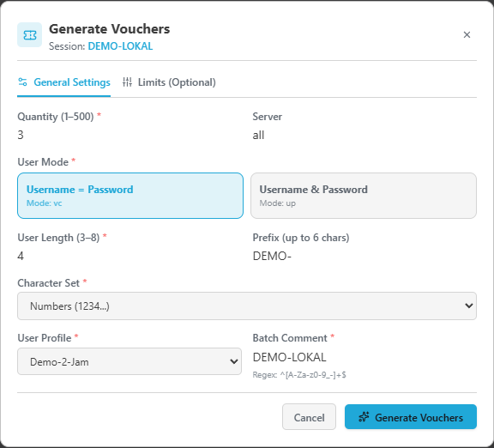Click the voucher ticket icon in the header
Viewport: 494px width, 448px height.
(x=30, y=34)
